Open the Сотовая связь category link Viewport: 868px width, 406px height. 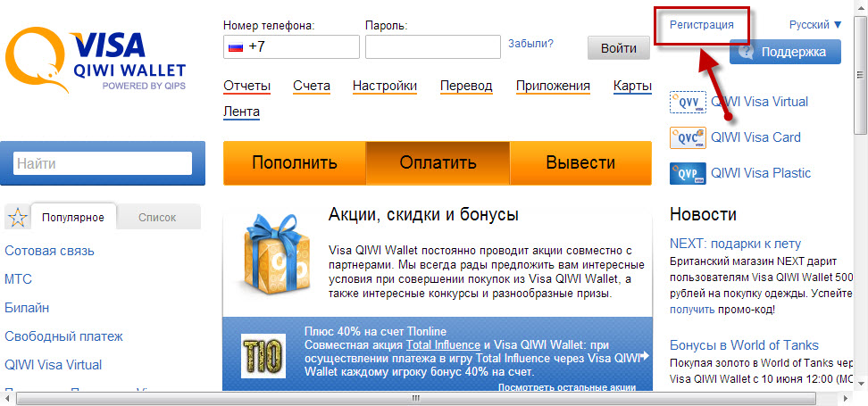coord(49,251)
